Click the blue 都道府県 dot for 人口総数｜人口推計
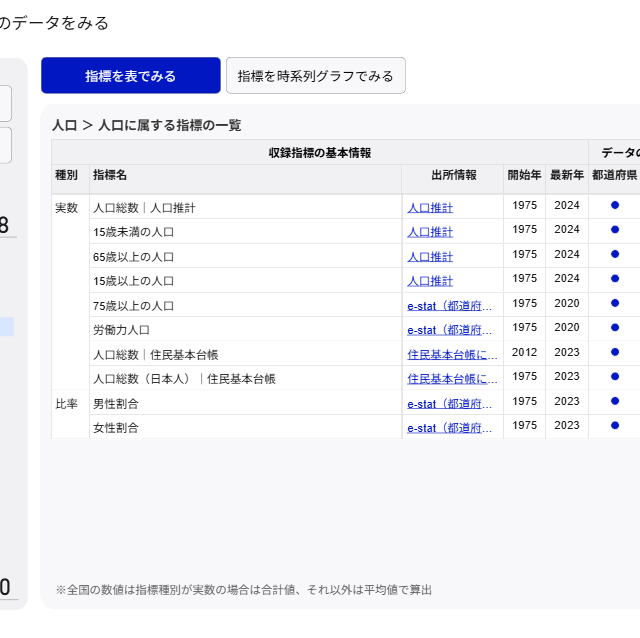Screen dimensions: 640x638 click(x=615, y=205)
